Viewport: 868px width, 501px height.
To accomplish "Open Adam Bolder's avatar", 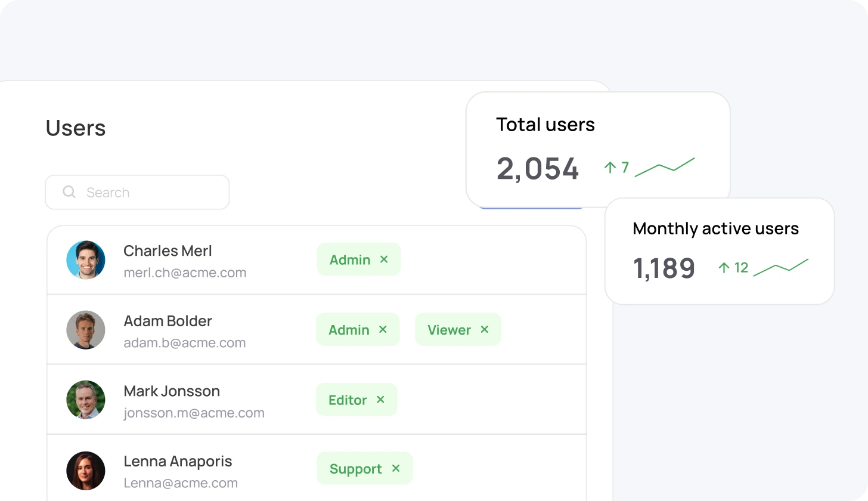I will click(x=86, y=330).
